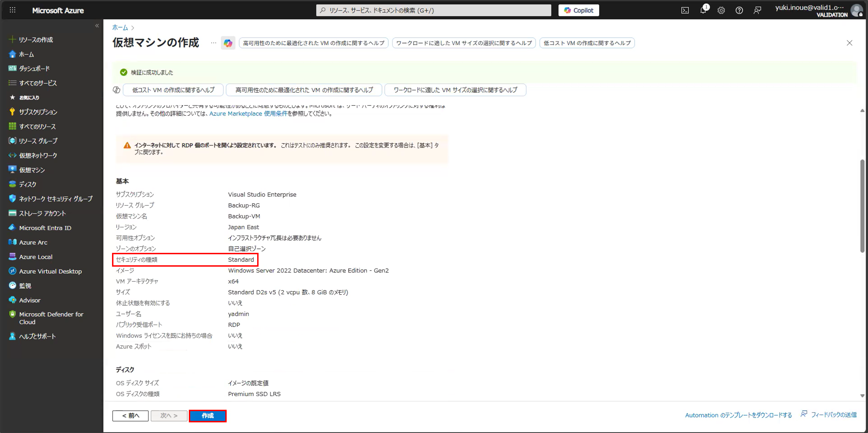Open Microsoft Entra ID in sidebar
Screen dimensions: 868x433
(x=45, y=228)
